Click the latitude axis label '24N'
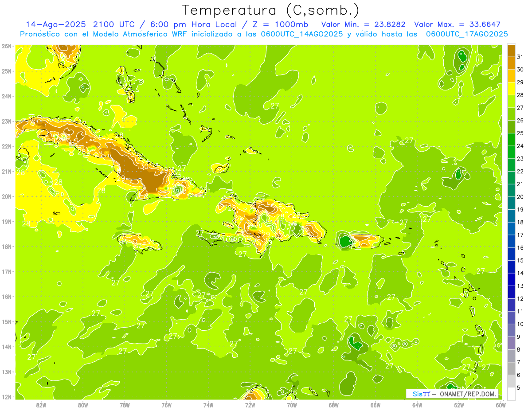 point(7,96)
